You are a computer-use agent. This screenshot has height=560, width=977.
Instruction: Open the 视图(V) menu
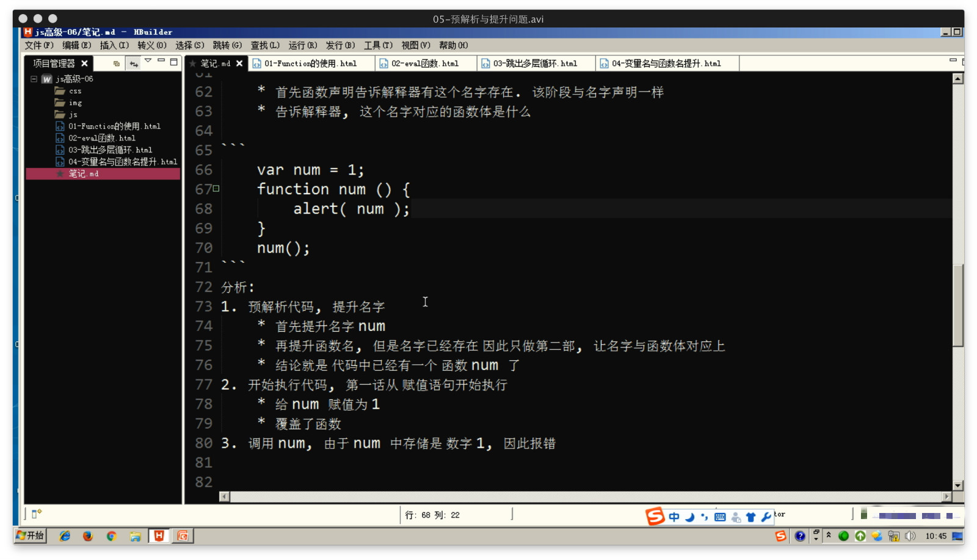coord(416,45)
